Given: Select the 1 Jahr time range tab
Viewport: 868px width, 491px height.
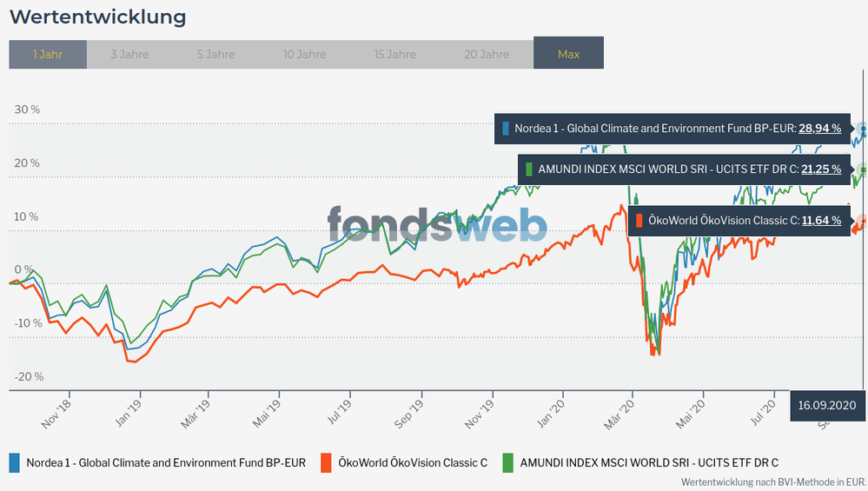Looking at the screenshot, I should coord(48,54).
